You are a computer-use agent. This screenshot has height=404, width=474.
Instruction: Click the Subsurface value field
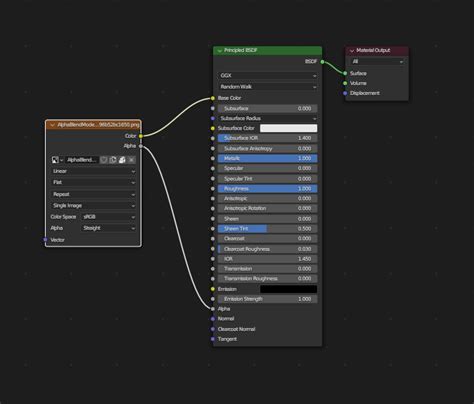coord(268,109)
